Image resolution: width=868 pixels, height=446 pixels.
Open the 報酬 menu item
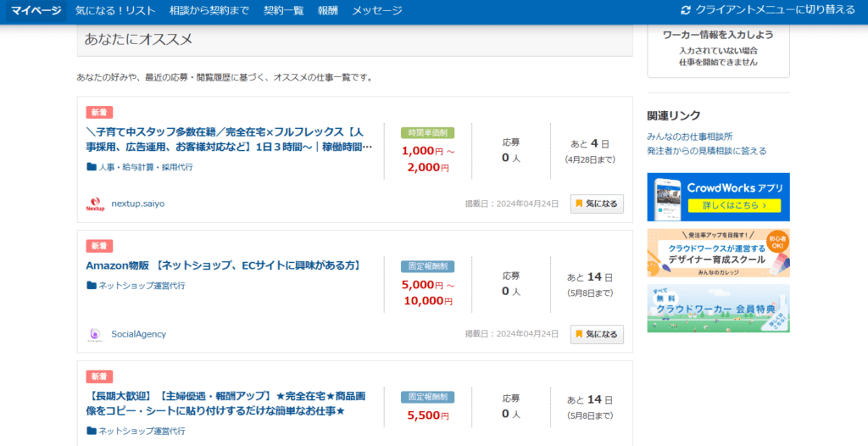[327, 10]
